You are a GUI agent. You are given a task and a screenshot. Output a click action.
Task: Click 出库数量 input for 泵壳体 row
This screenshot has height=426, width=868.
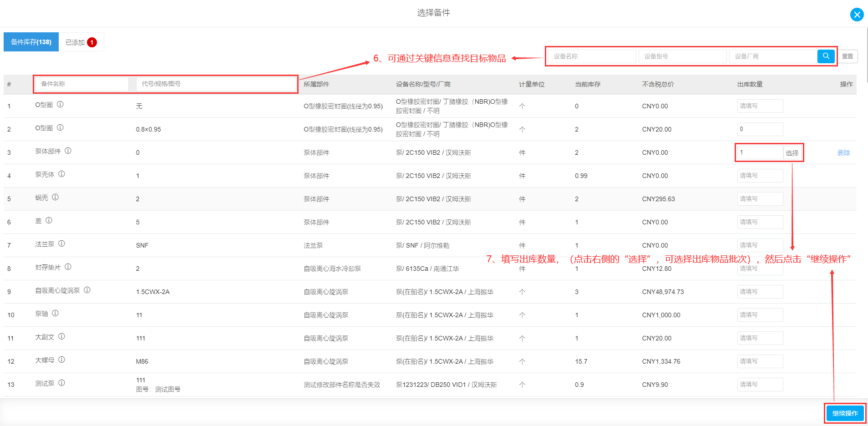(760, 176)
